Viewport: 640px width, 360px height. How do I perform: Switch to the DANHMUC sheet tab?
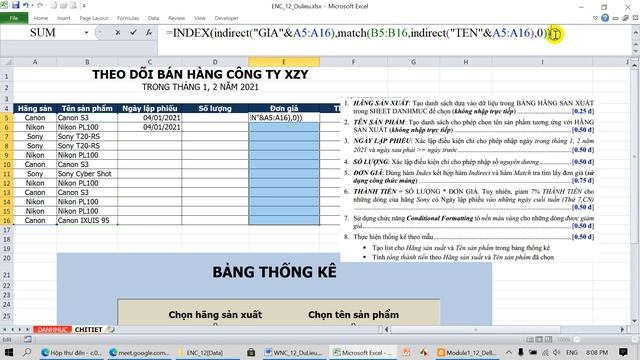[52, 329]
